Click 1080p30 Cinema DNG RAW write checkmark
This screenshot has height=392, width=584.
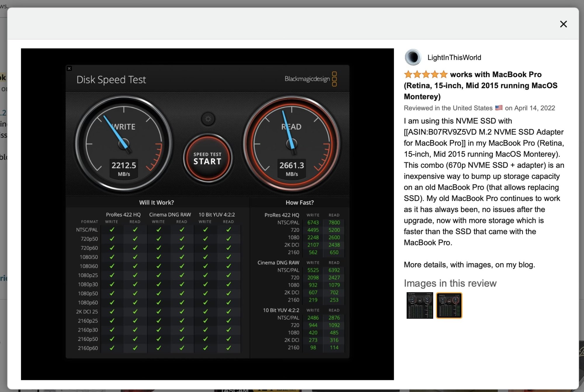click(x=159, y=284)
